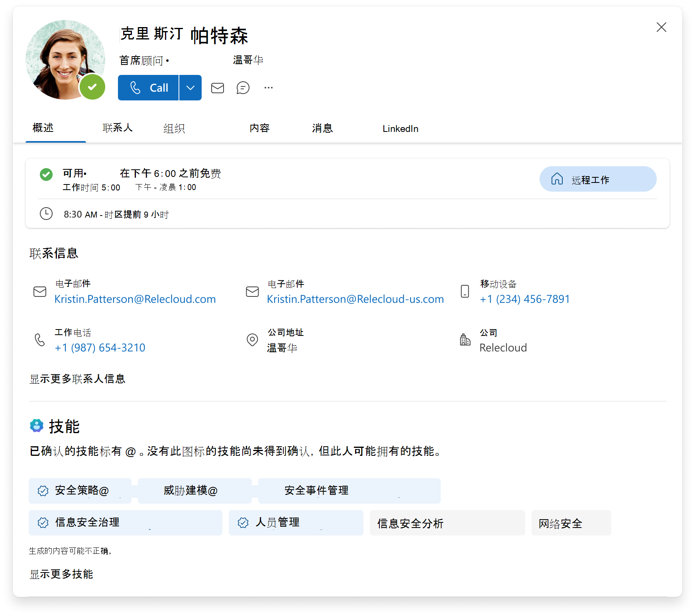Click work phone +1 (987) 654-3210
This screenshot has height=616, width=695.
coord(100,348)
